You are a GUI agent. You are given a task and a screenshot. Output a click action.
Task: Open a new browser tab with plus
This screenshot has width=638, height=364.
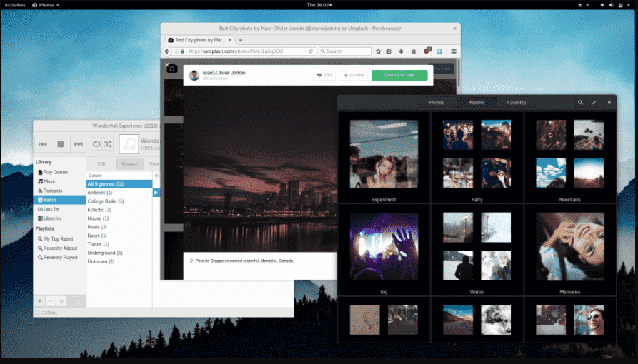241,40
